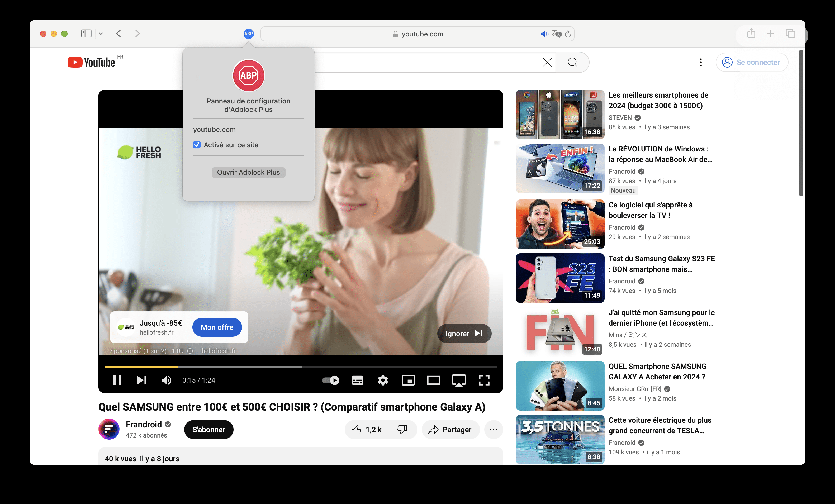Click Partager share button

coord(450,429)
